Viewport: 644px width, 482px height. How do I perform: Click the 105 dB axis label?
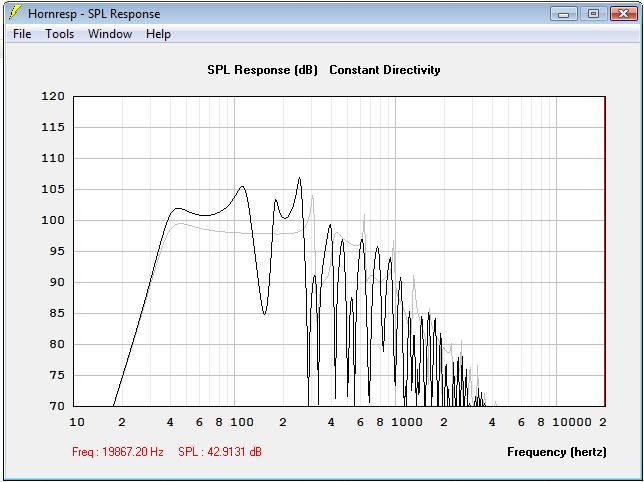[x=53, y=189]
